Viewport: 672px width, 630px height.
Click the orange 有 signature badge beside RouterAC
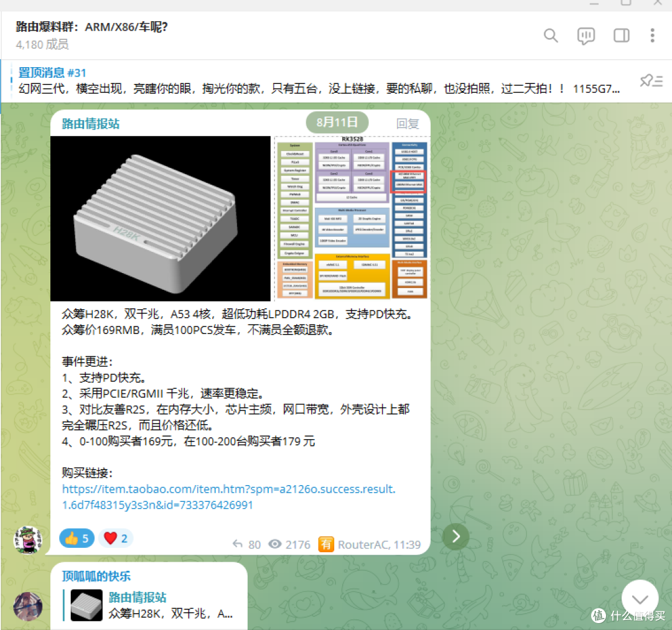326,544
